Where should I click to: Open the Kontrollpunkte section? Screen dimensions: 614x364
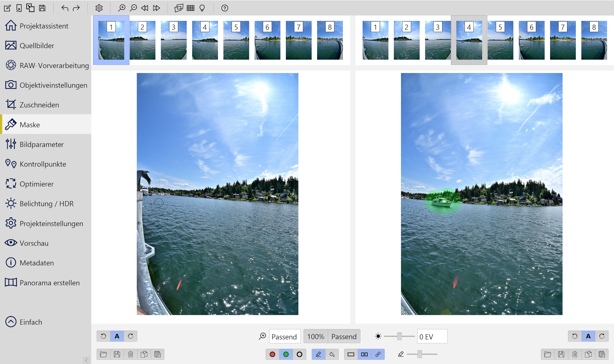43,164
